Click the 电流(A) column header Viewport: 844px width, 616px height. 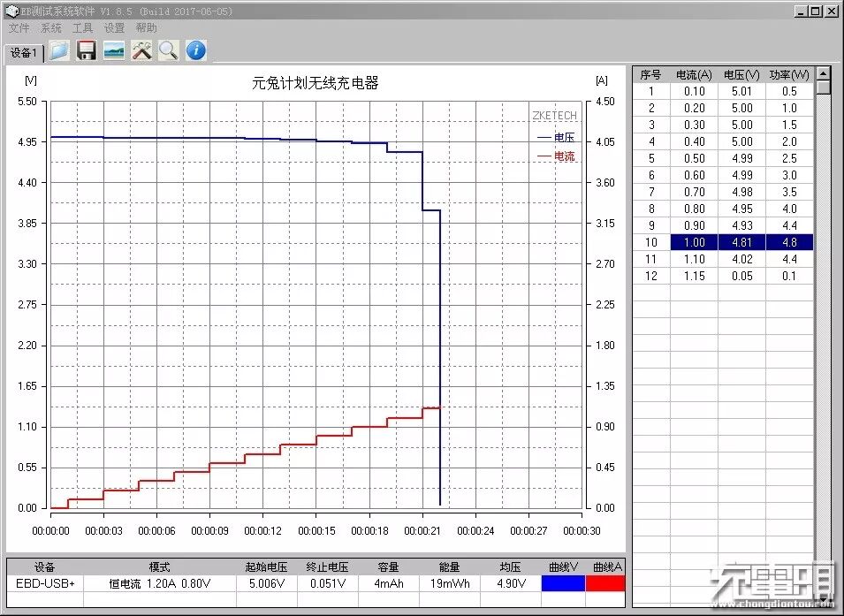pyautogui.click(x=694, y=75)
